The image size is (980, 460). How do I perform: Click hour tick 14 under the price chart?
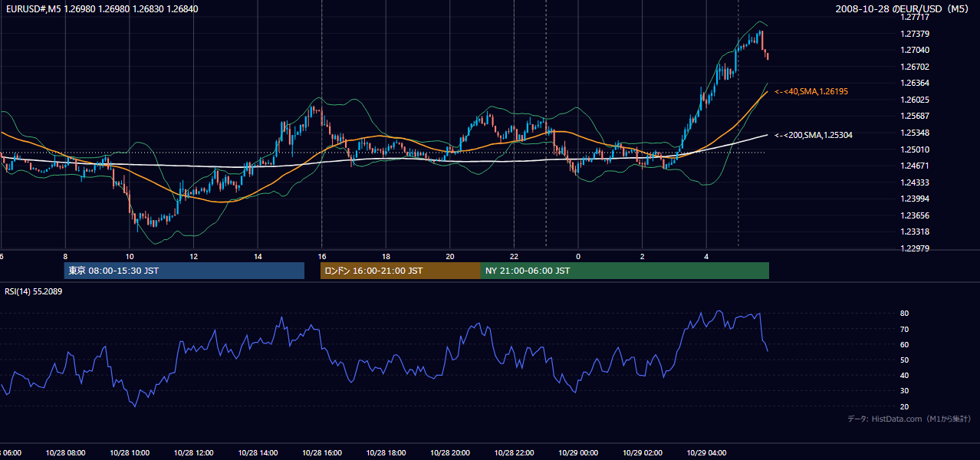[x=258, y=256]
